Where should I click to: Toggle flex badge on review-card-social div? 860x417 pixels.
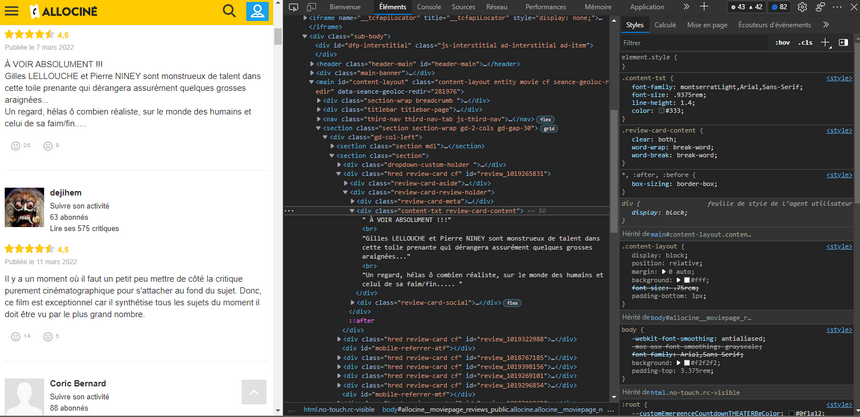pyautogui.click(x=512, y=302)
